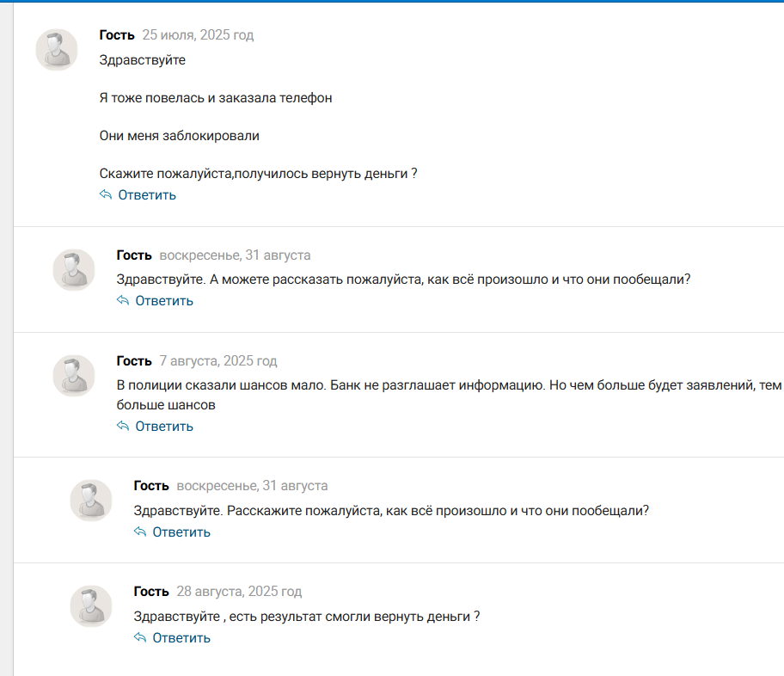The width and height of the screenshot is (784, 676).
Task: Click "Гость" name on 7 августа comment
Action: pos(134,361)
